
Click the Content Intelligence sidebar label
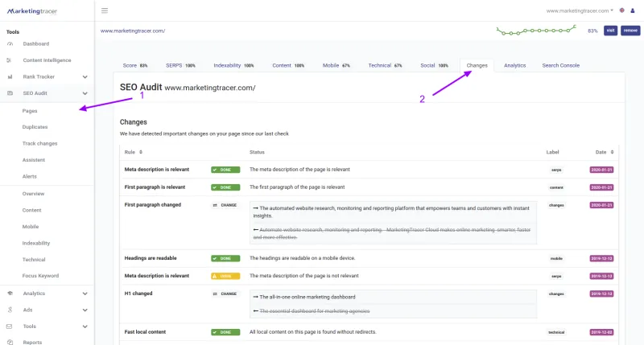coord(47,60)
